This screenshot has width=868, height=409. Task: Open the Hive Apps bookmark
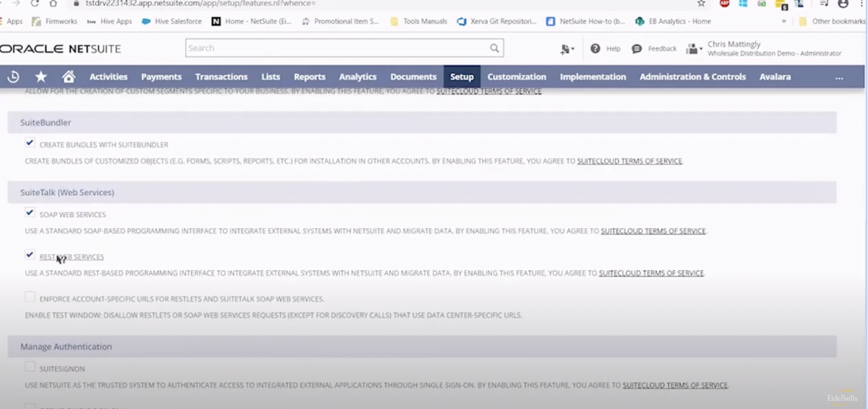[109, 21]
